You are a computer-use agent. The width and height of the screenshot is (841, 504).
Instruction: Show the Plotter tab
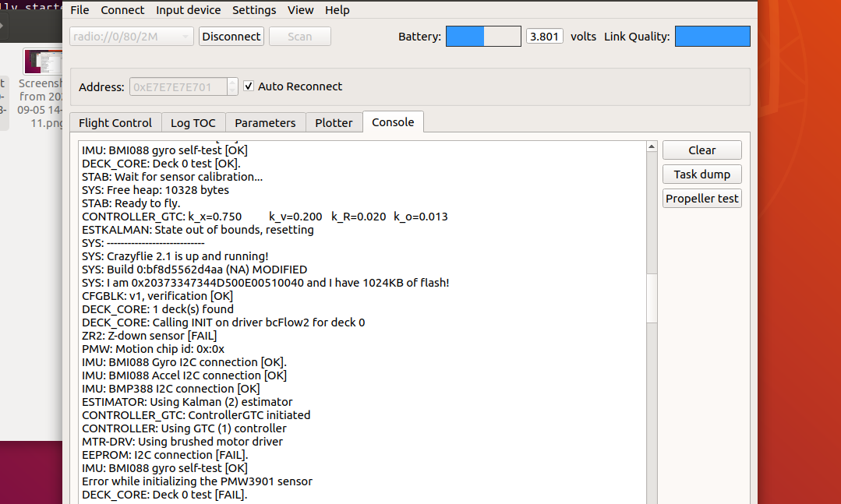[x=334, y=123]
